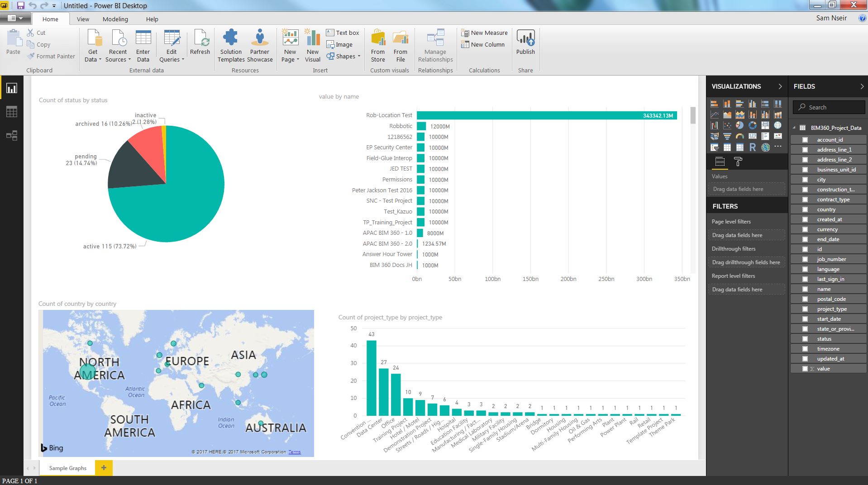Click the Sam Nseir account name
Viewport: 868px width, 485px height.
point(831,18)
